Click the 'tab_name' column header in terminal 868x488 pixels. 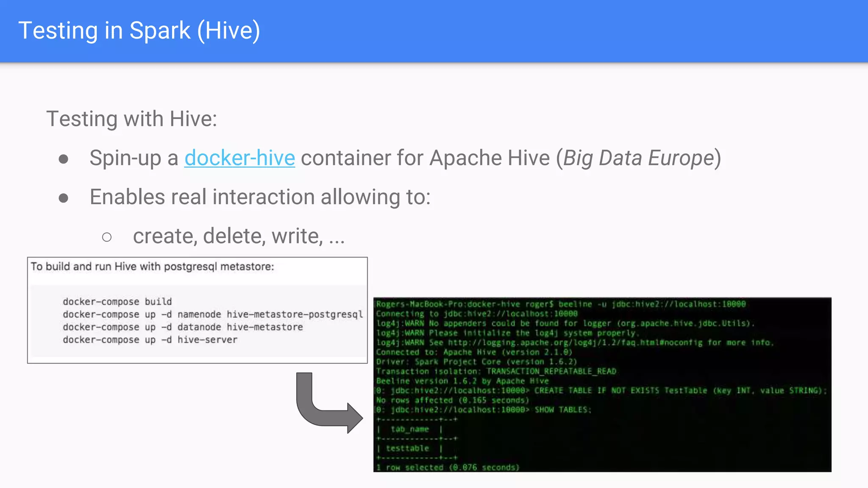click(x=409, y=429)
